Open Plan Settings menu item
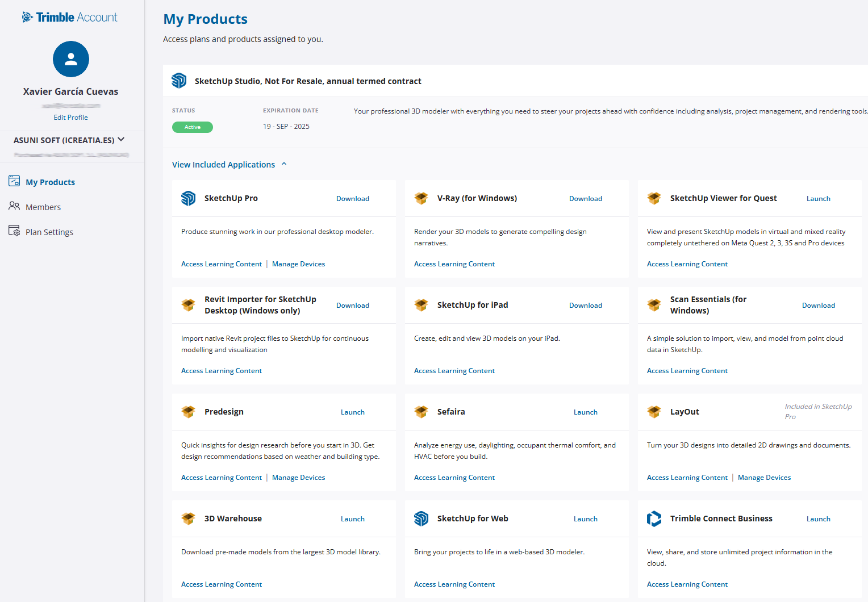Viewport: 868px width, 602px height. (x=49, y=232)
